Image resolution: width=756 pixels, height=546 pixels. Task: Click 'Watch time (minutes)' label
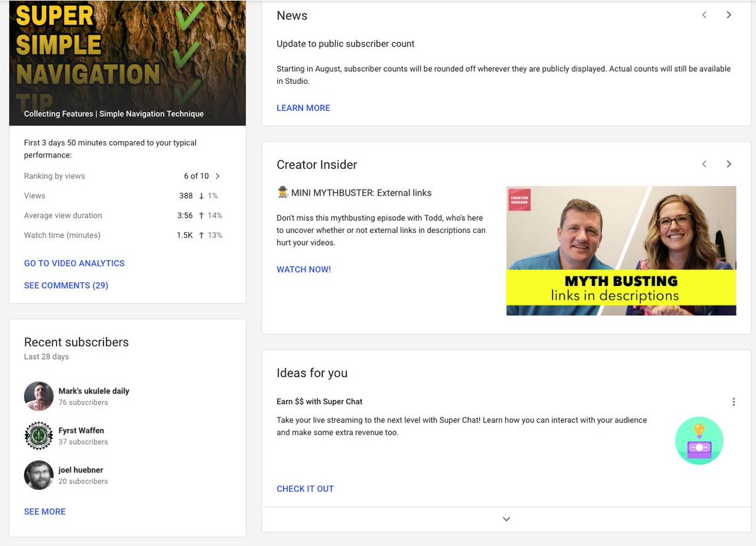tap(62, 236)
